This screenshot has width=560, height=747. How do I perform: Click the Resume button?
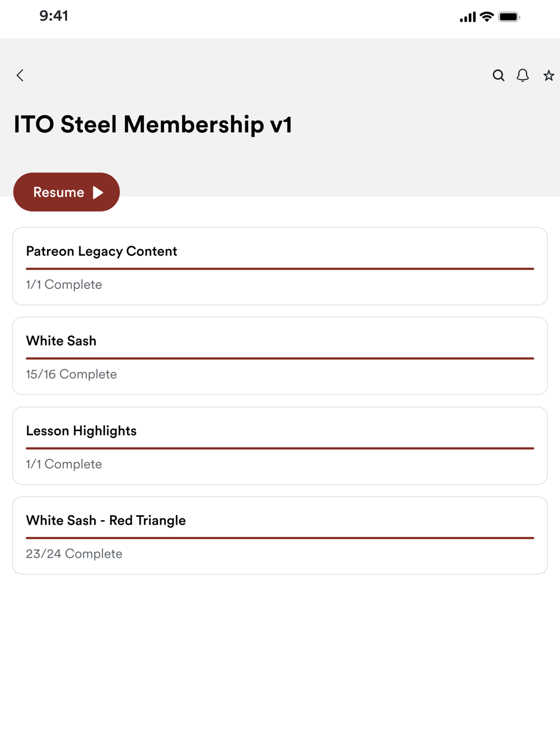[67, 192]
